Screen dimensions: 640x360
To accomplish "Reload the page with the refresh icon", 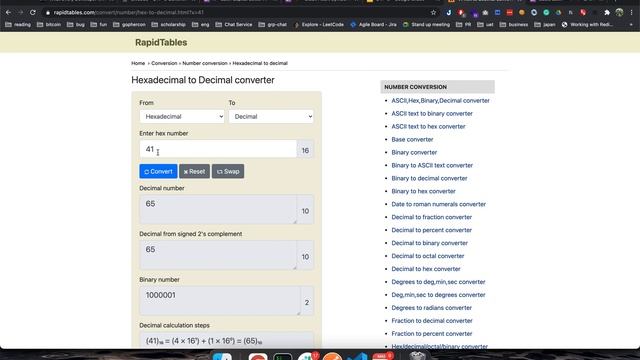I will click(33, 13).
